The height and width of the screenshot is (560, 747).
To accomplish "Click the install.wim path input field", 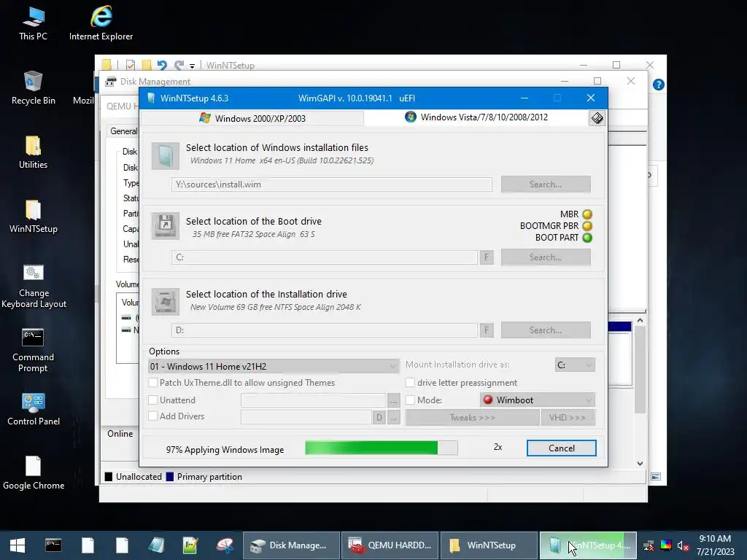I will click(x=332, y=184).
